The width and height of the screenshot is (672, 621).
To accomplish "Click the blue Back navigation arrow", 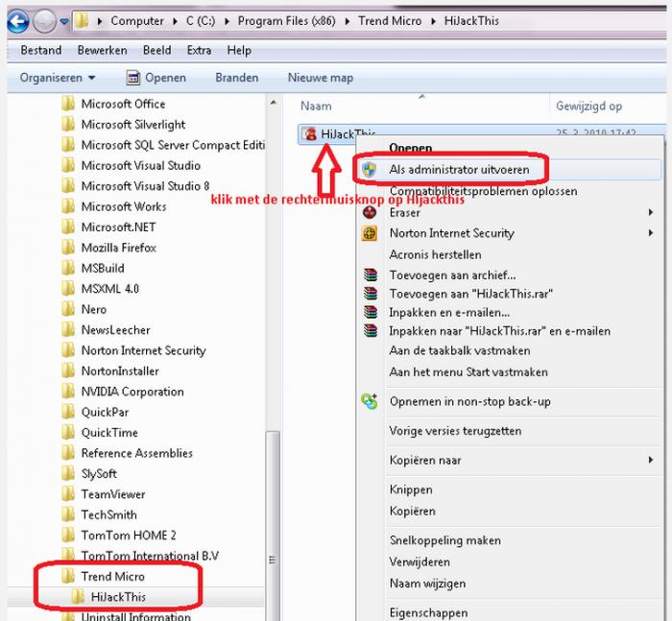I will [18, 21].
